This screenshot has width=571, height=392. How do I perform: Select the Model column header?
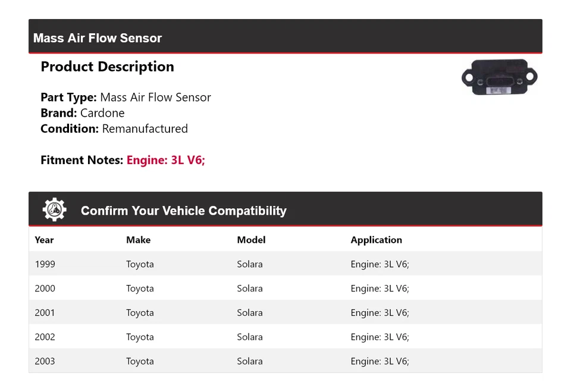click(251, 240)
